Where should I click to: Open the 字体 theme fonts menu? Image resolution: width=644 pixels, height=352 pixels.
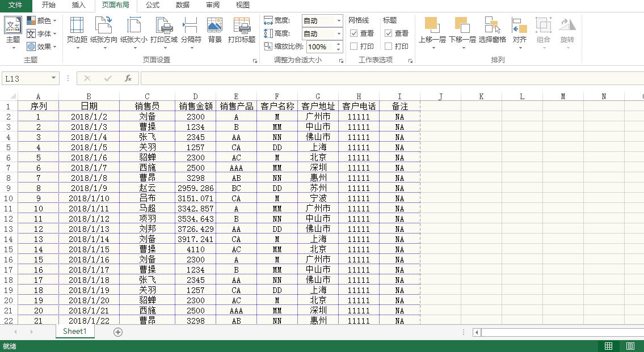click(41, 33)
